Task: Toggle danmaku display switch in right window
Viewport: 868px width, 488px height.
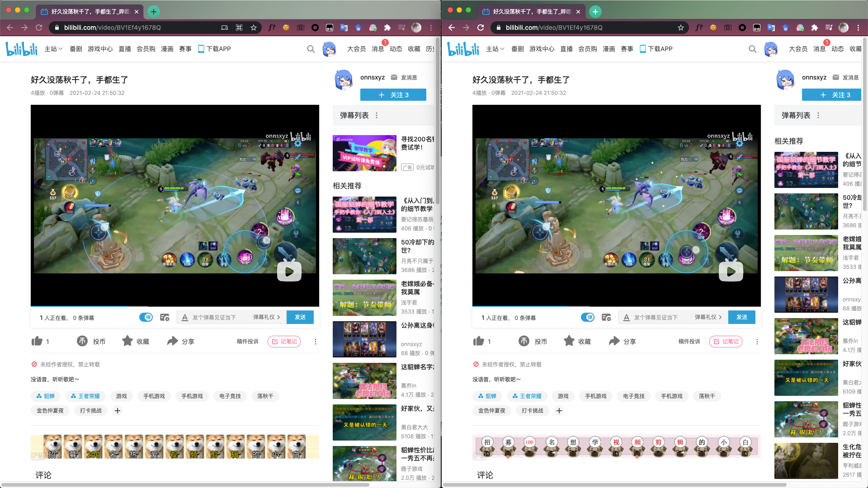Action: (x=587, y=317)
